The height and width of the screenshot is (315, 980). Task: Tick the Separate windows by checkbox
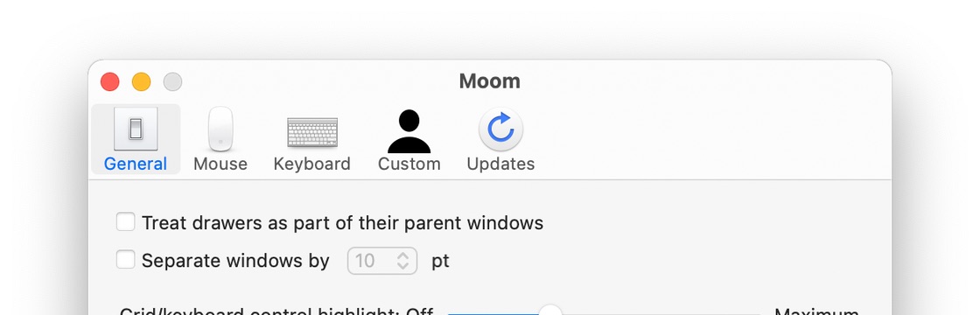(126, 260)
